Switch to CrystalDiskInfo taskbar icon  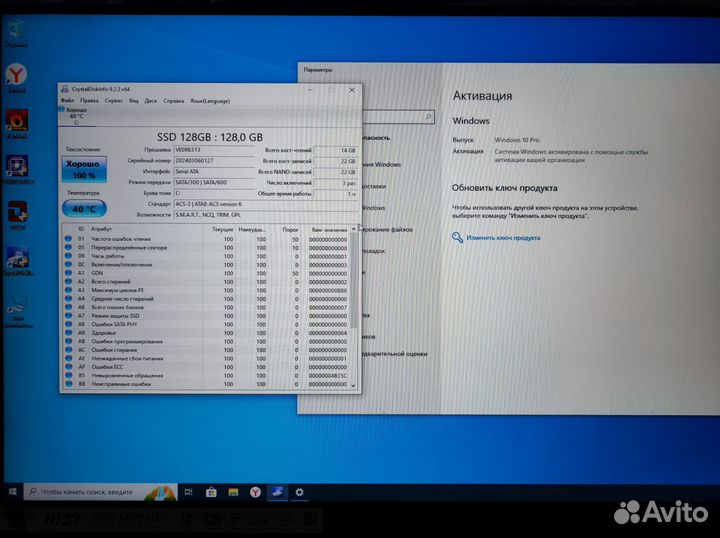point(277,492)
